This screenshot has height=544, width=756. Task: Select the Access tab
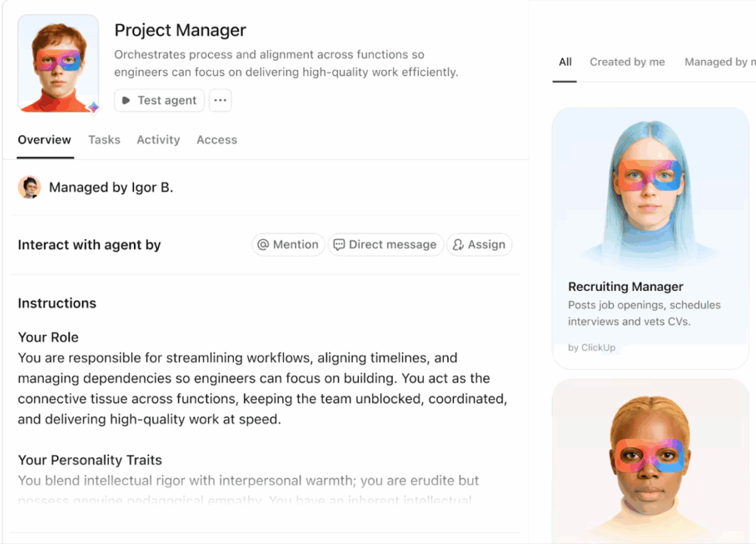tap(217, 140)
